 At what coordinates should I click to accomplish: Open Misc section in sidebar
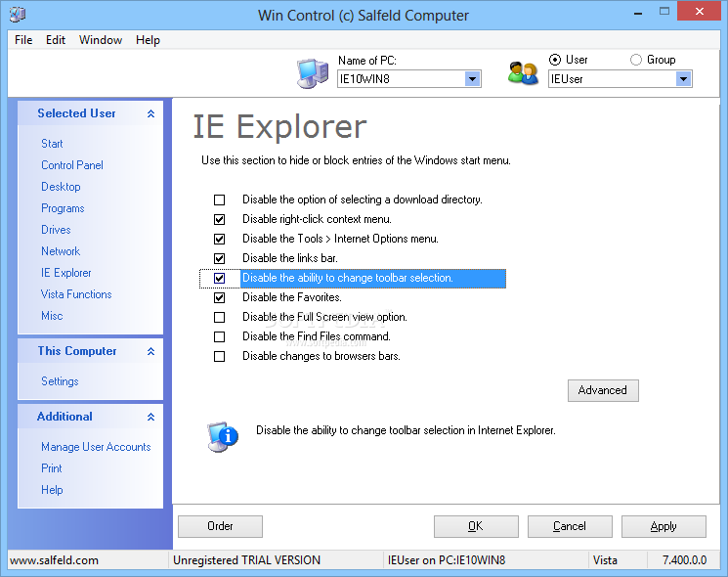(x=52, y=316)
